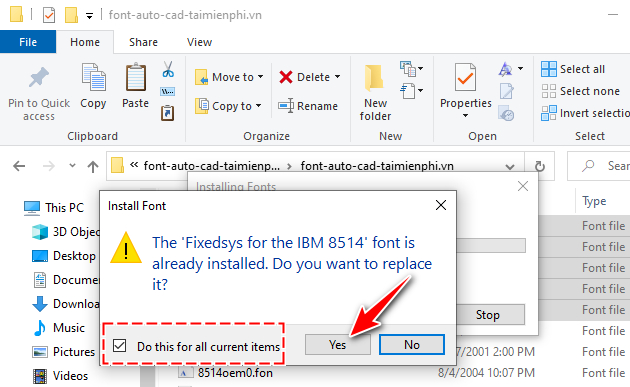Click Select none in the ribbon
This screenshot has height=387, width=630.
click(x=580, y=91)
